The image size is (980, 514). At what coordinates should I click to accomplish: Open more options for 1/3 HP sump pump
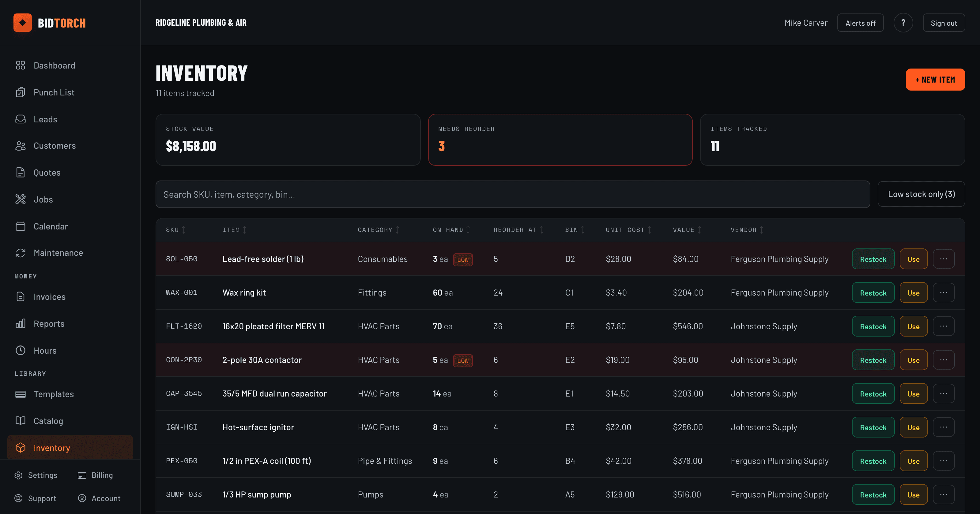(x=944, y=495)
